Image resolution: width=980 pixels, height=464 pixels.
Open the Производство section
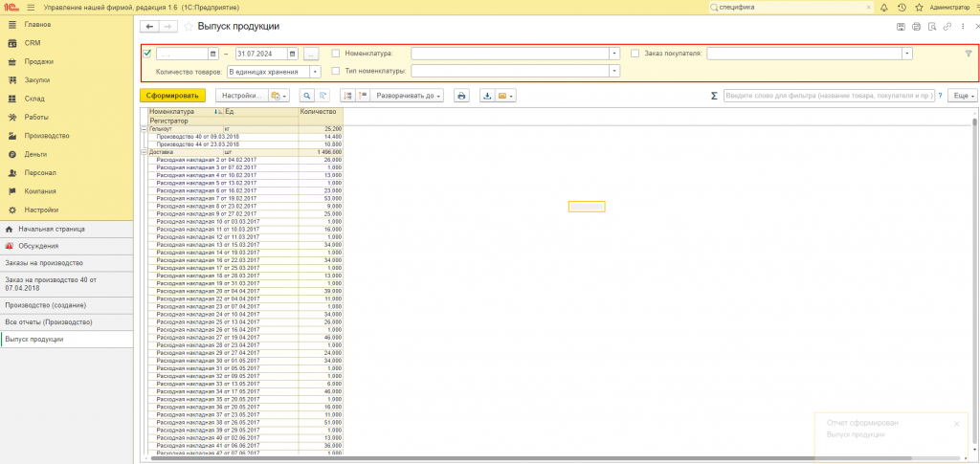tap(66, 136)
